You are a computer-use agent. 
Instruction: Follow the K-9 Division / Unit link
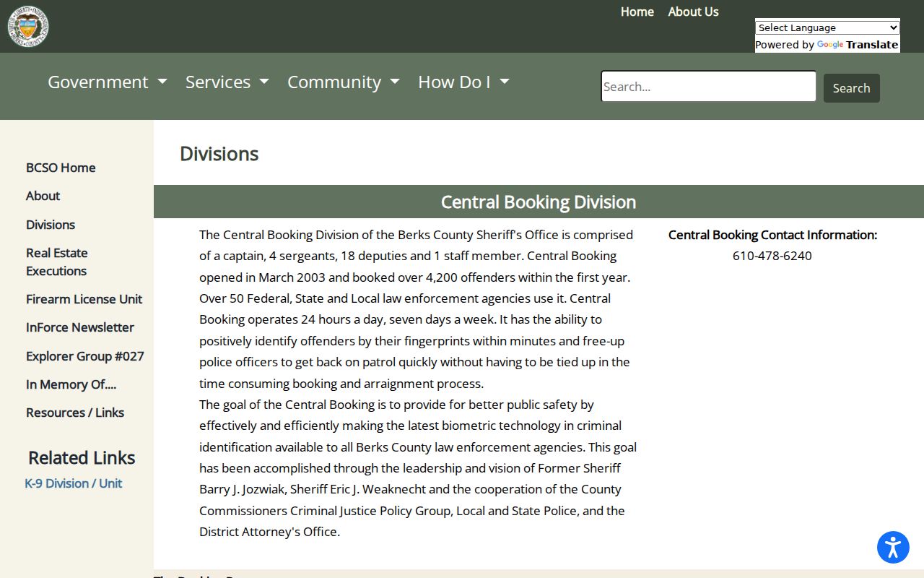(74, 483)
